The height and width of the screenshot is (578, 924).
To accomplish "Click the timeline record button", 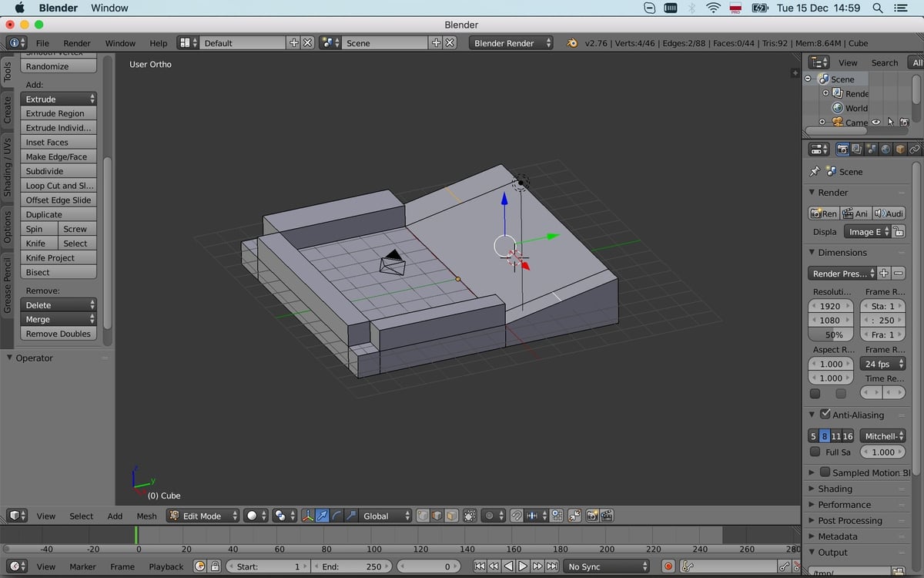I will (668, 566).
